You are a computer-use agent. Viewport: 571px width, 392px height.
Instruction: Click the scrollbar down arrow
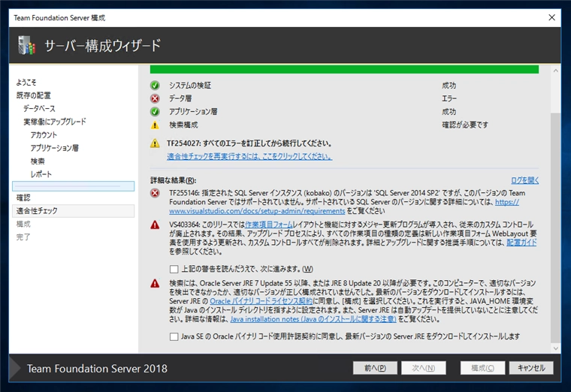coord(555,348)
